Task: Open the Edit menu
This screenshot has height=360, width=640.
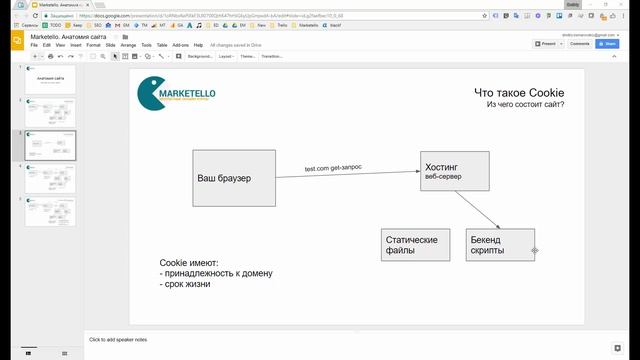Action: pos(47,45)
